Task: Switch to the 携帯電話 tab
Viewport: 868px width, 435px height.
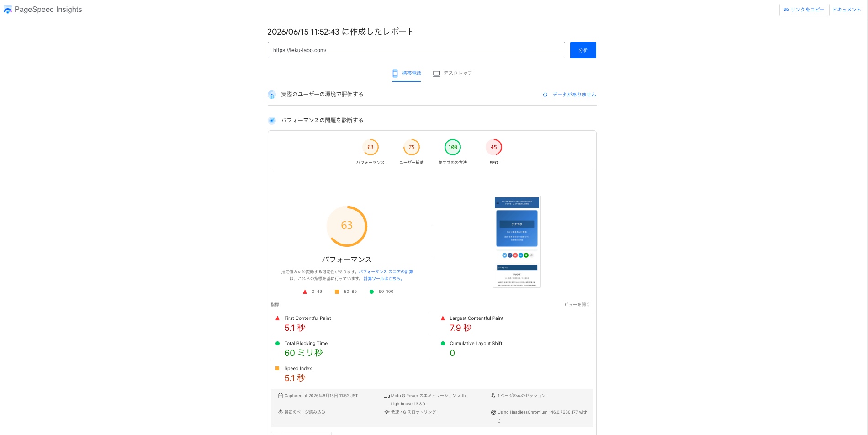Action: [x=407, y=74]
